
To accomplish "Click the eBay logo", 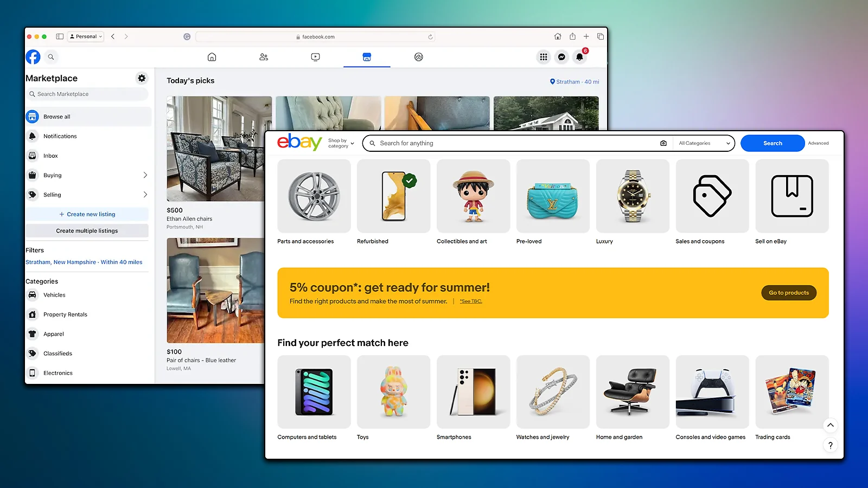I will click(x=299, y=142).
